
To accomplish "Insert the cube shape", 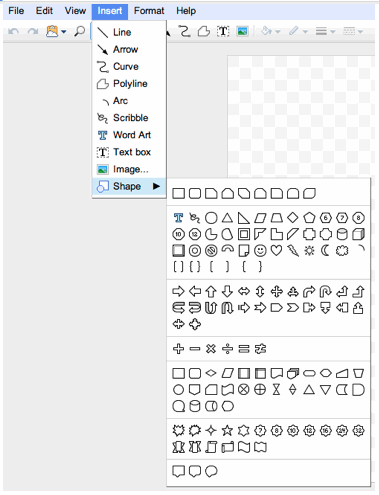I will [x=358, y=234].
